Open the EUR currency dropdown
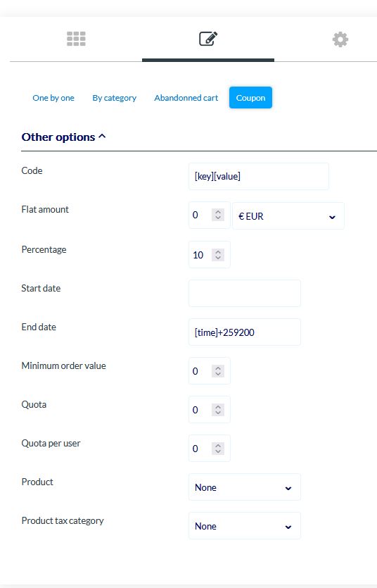The width and height of the screenshot is (377, 588). coord(288,216)
